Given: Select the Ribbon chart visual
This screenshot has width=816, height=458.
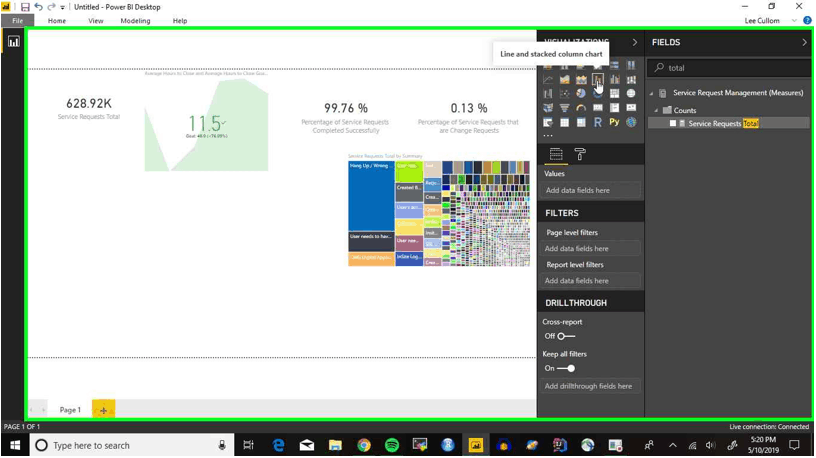Looking at the screenshot, I should click(x=631, y=79).
